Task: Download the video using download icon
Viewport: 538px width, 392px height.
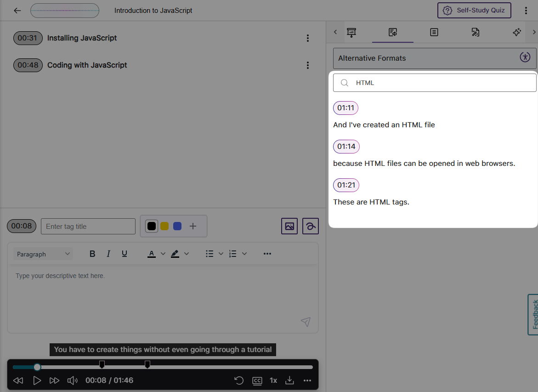Action: [289, 381]
